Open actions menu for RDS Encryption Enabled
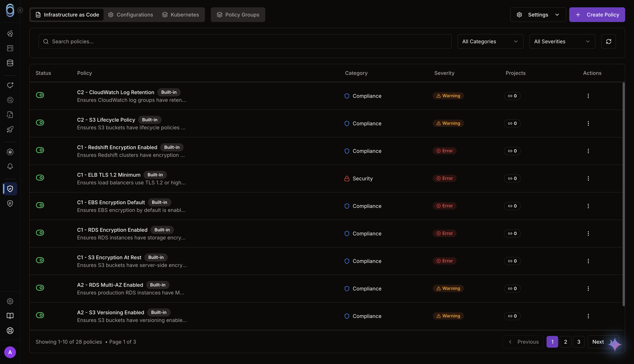Screen dimensions: 634x364 588,234
